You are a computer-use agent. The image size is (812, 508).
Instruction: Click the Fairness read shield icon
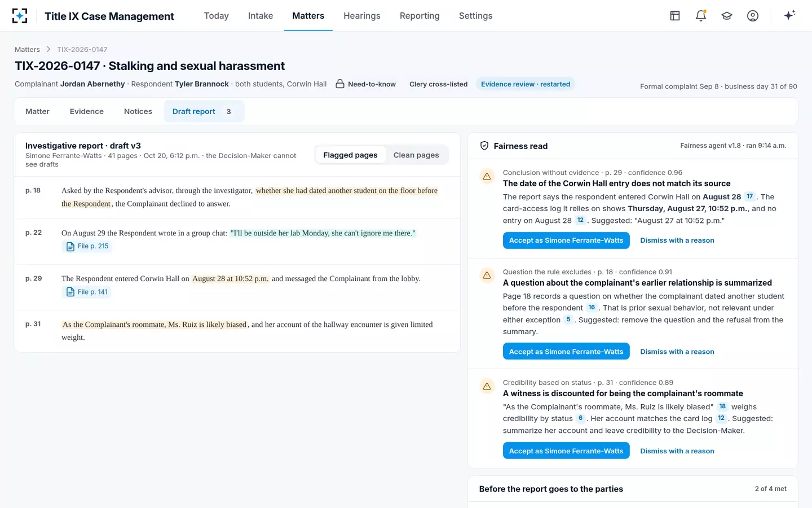484,146
